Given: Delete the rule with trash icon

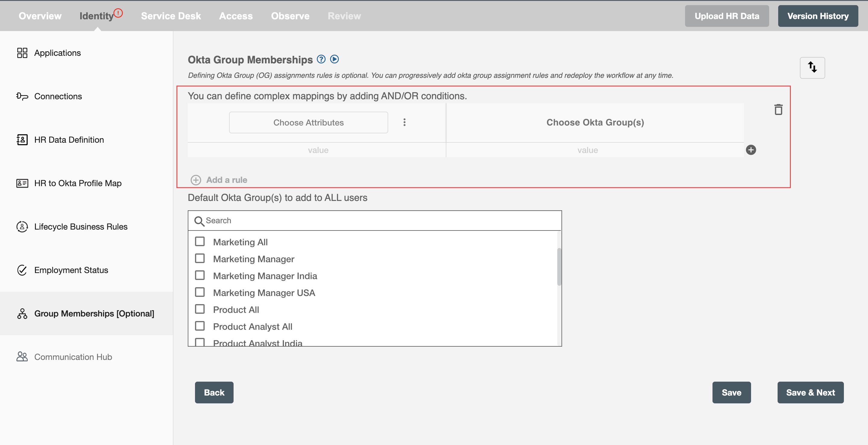Looking at the screenshot, I should pos(778,109).
